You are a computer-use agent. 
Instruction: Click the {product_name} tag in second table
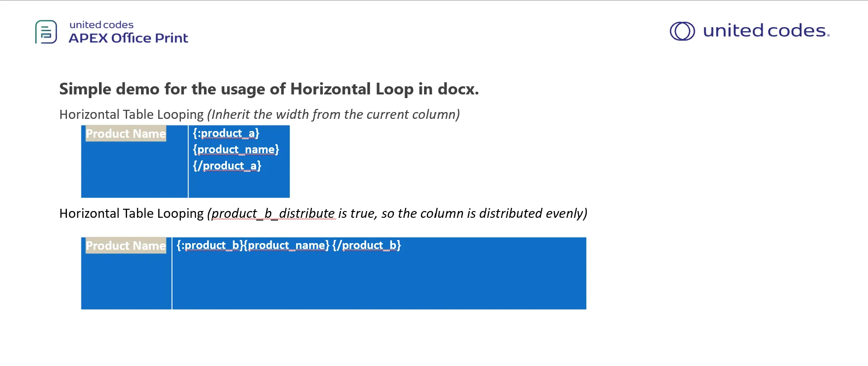click(x=287, y=245)
